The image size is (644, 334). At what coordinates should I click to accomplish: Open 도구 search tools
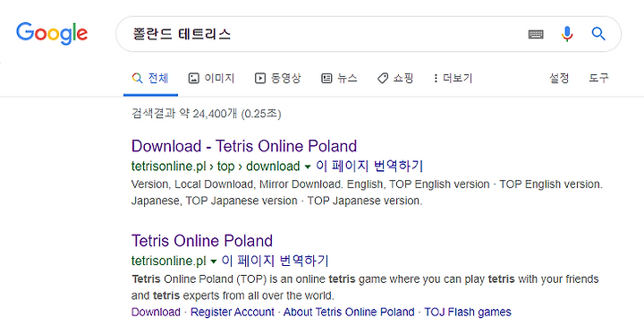598,78
